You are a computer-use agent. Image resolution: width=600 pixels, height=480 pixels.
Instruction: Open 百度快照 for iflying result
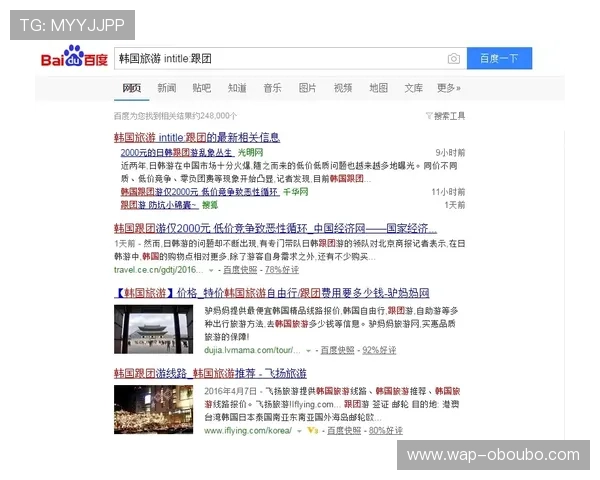coord(344,431)
